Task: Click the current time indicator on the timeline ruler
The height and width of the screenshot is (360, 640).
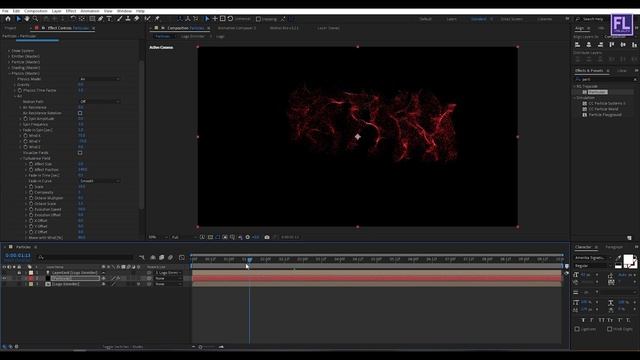Action: pyautogui.click(x=249, y=259)
